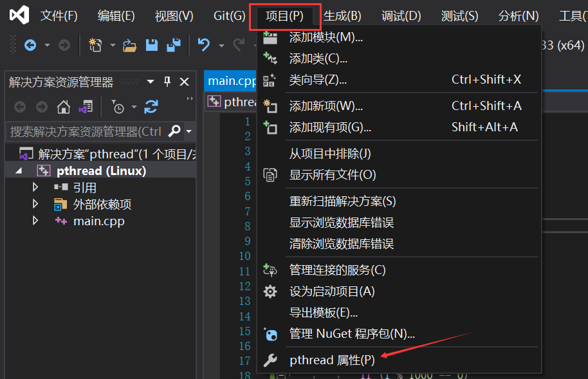Click the navigate backward arrow icon
588x379 pixels.
(x=30, y=46)
